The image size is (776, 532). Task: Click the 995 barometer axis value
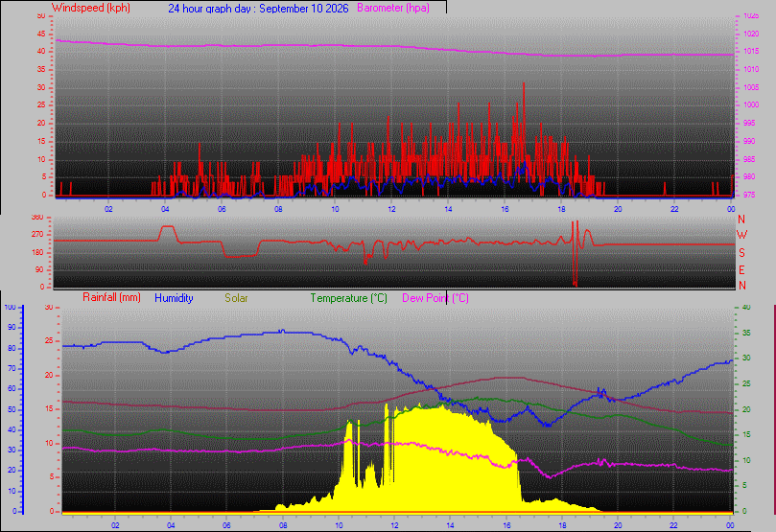click(749, 123)
